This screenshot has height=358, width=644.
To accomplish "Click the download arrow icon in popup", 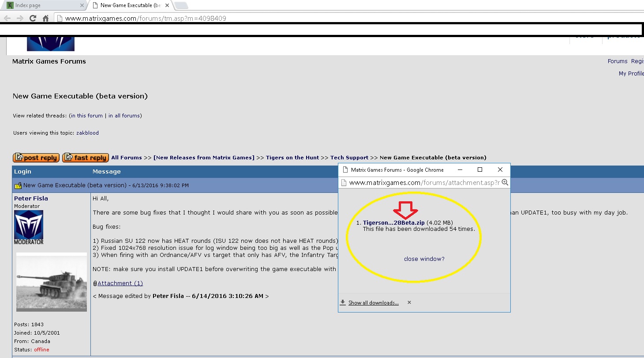I will pos(343,302).
